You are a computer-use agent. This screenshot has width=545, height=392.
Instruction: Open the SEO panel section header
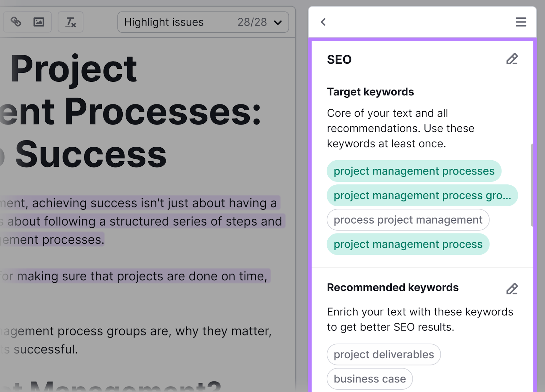pyautogui.click(x=339, y=59)
